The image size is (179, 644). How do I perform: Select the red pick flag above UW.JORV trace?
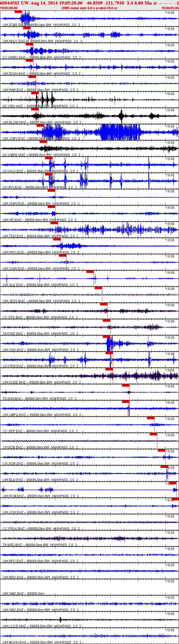tap(40, 125)
